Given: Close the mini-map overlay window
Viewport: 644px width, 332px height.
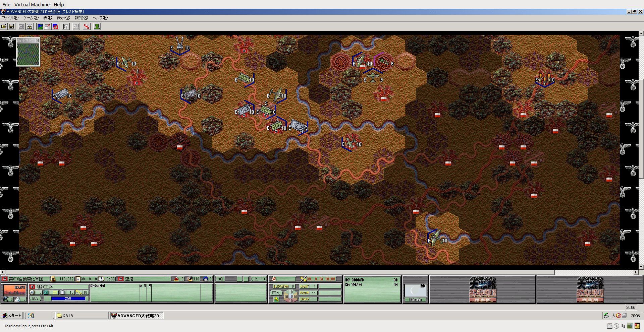Looking at the screenshot, I should [37, 40].
